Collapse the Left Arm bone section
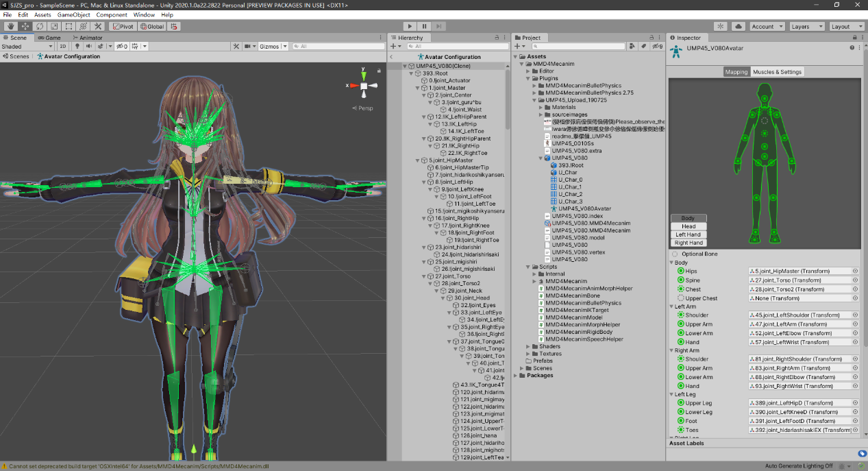The image size is (868, 471). pyautogui.click(x=672, y=306)
